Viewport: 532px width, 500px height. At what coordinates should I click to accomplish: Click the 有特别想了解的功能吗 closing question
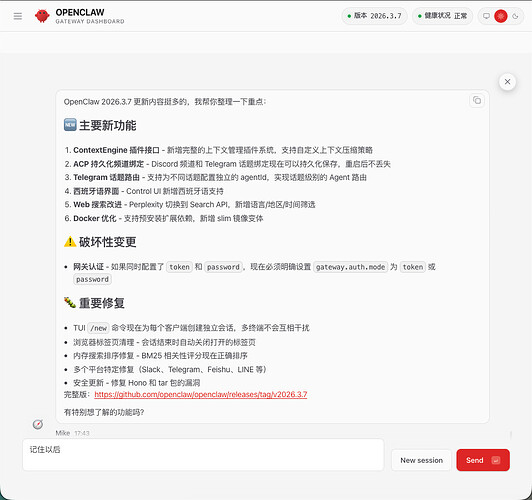tap(104, 412)
